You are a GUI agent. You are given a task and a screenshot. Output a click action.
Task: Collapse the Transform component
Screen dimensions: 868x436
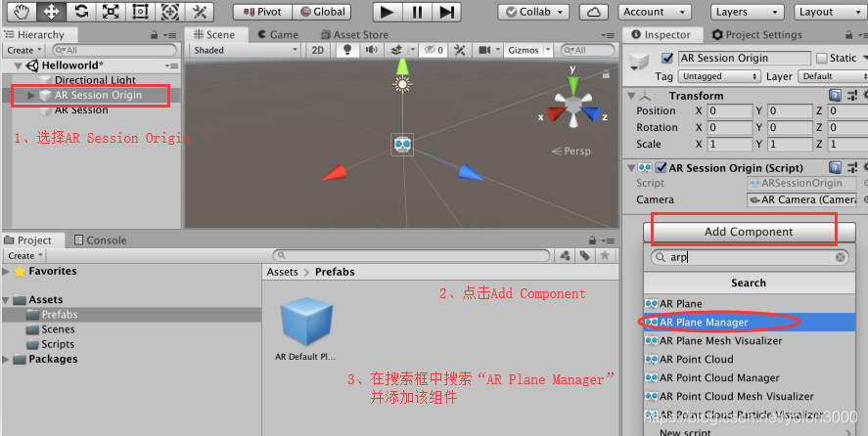pyautogui.click(x=631, y=96)
